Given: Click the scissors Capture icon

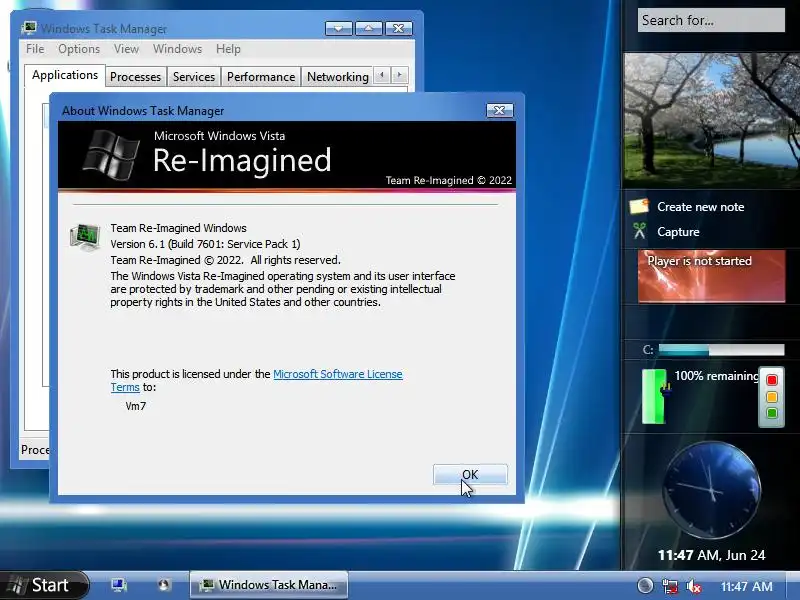Looking at the screenshot, I should 639,231.
